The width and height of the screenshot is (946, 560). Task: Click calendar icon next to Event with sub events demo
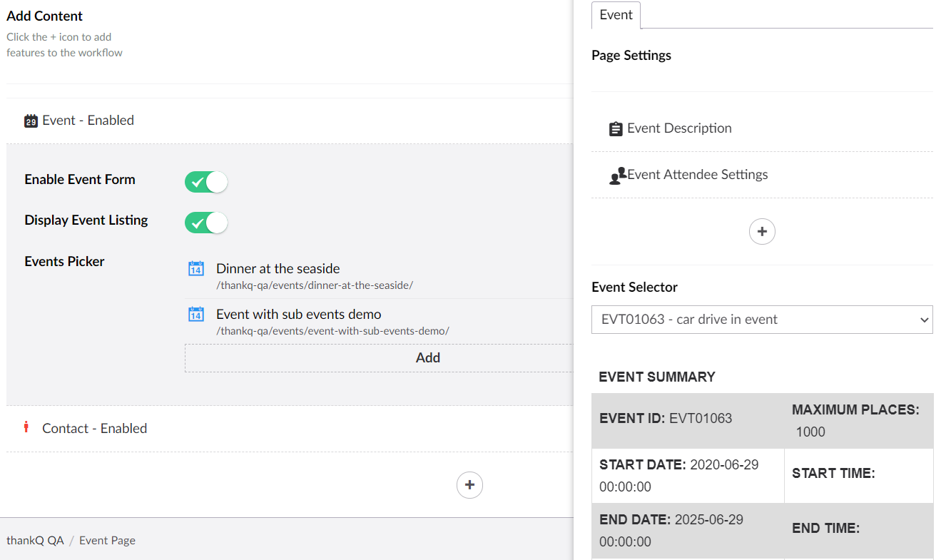pyautogui.click(x=196, y=315)
